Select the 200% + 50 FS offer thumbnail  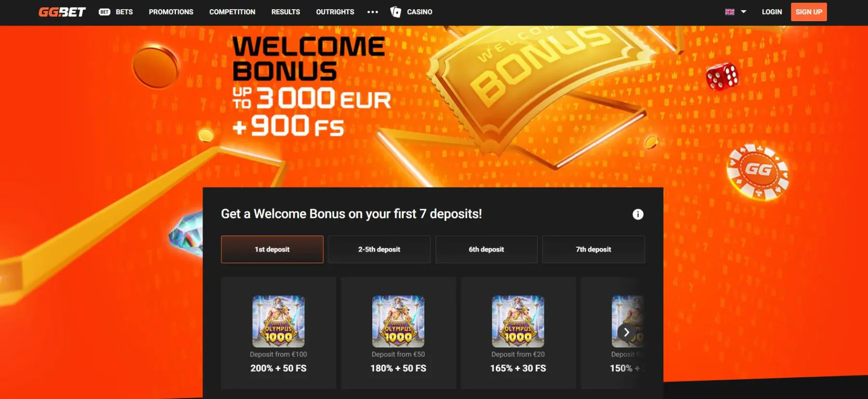pos(279,321)
